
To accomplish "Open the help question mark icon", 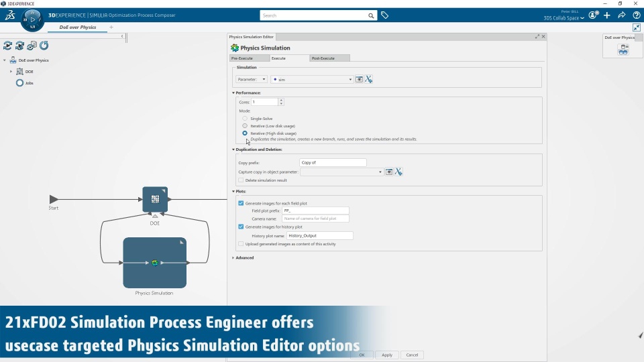I will tap(636, 15).
